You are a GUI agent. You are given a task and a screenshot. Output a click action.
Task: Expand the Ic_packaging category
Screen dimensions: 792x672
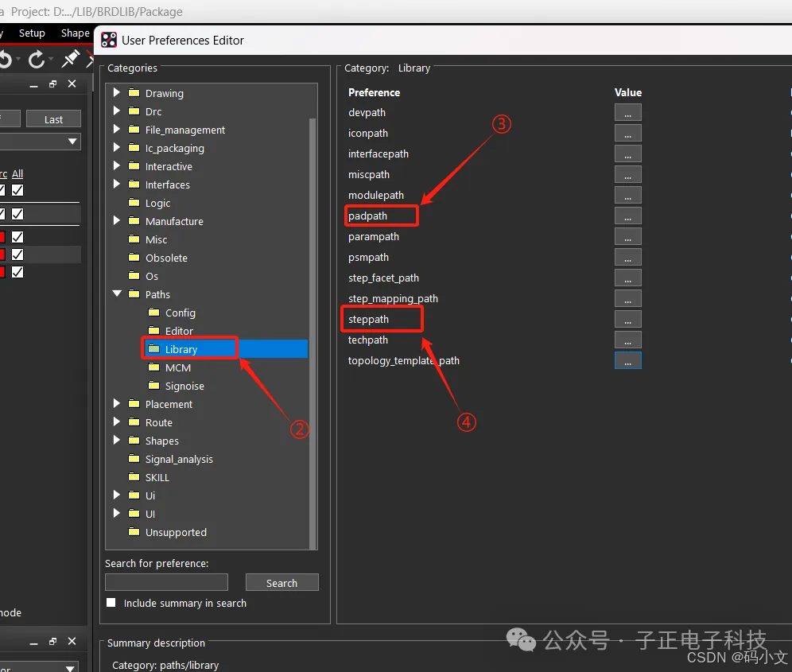117,147
